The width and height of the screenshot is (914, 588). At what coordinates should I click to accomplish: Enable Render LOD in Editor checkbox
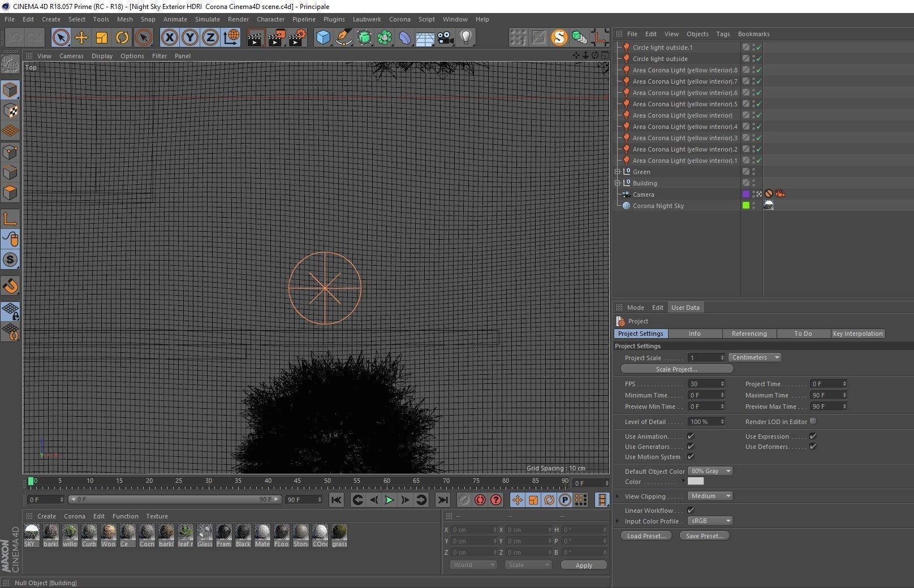[x=813, y=421]
